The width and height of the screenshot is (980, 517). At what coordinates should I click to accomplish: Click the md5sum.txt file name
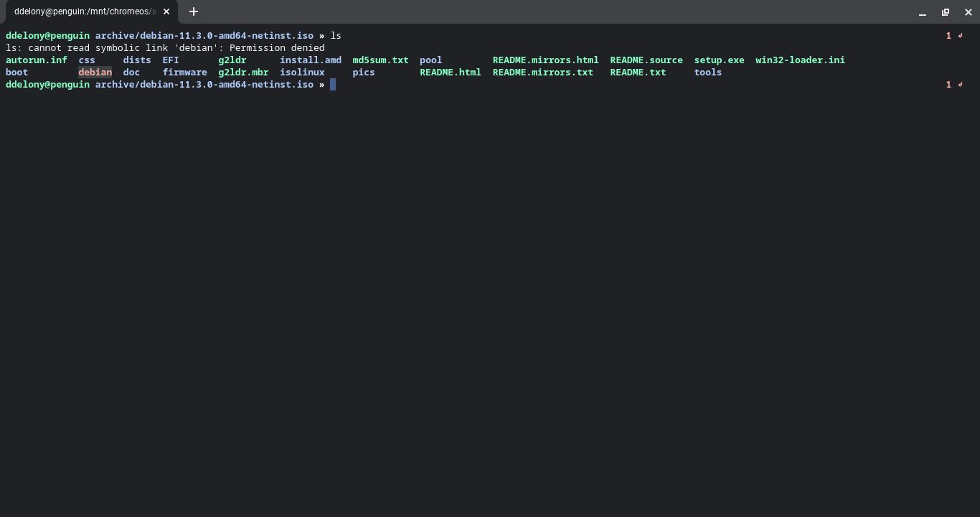pyautogui.click(x=380, y=60)
